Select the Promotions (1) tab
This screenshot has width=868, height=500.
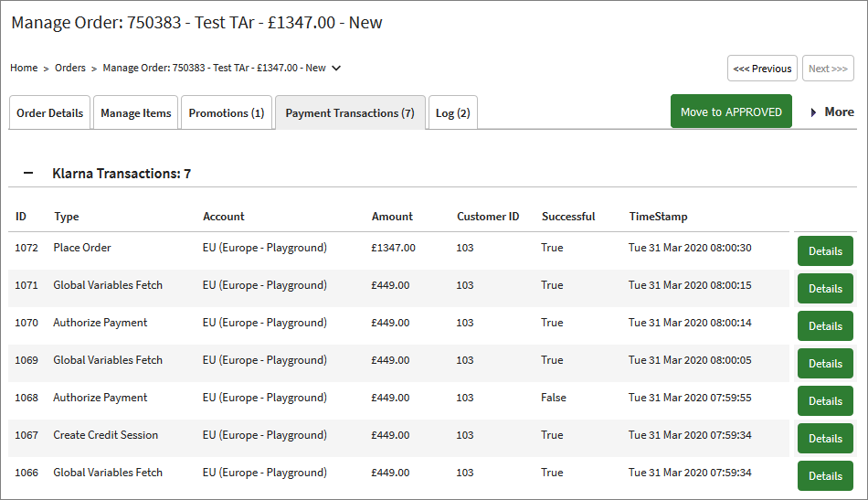click(227, 113)
